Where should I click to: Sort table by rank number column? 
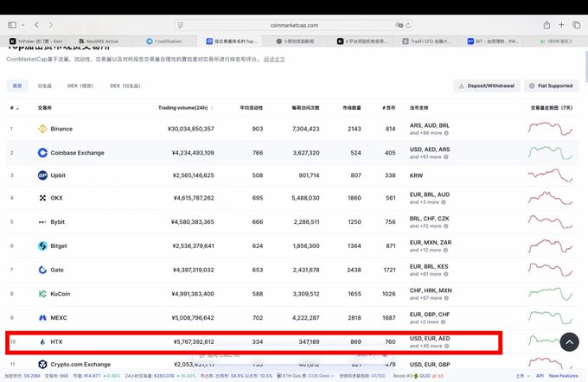[x=14, y=108]
